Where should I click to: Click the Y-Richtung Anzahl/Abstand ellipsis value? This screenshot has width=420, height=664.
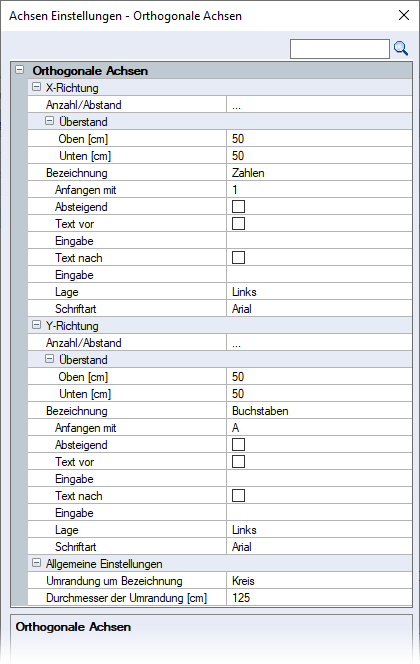pos(319,343)
